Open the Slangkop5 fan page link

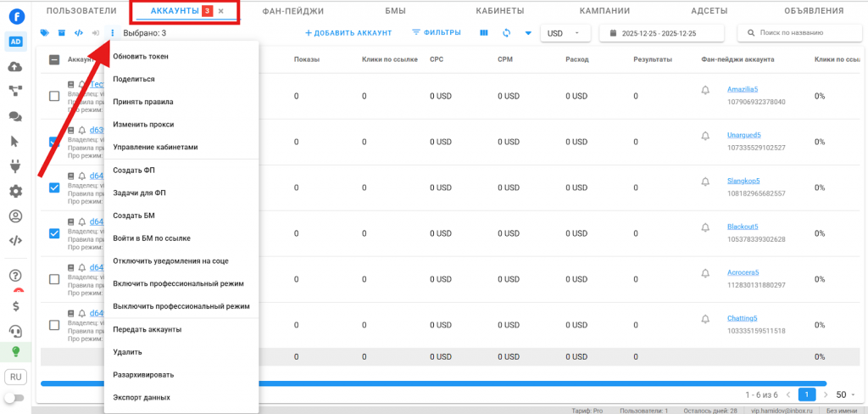(743, 181)
